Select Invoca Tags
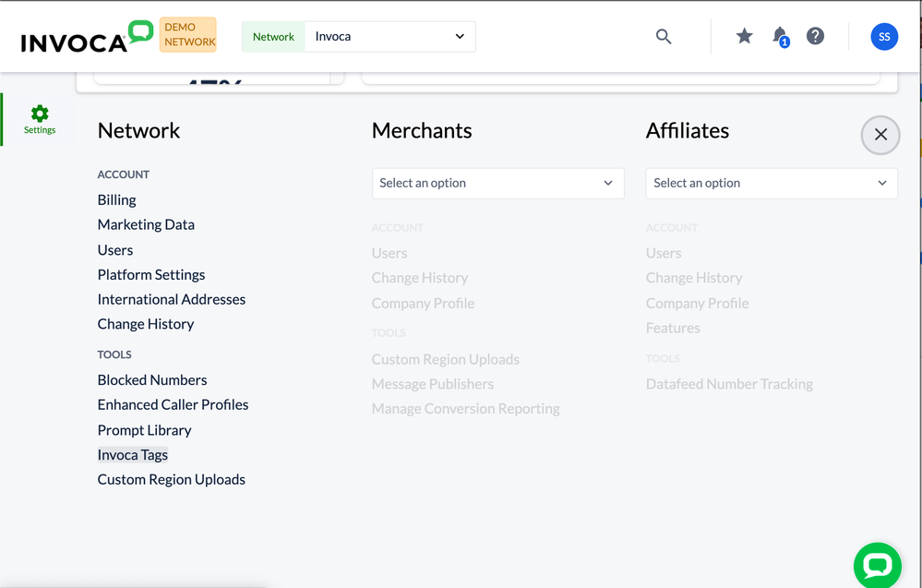922x588 pixels. [x=133, y=454]
